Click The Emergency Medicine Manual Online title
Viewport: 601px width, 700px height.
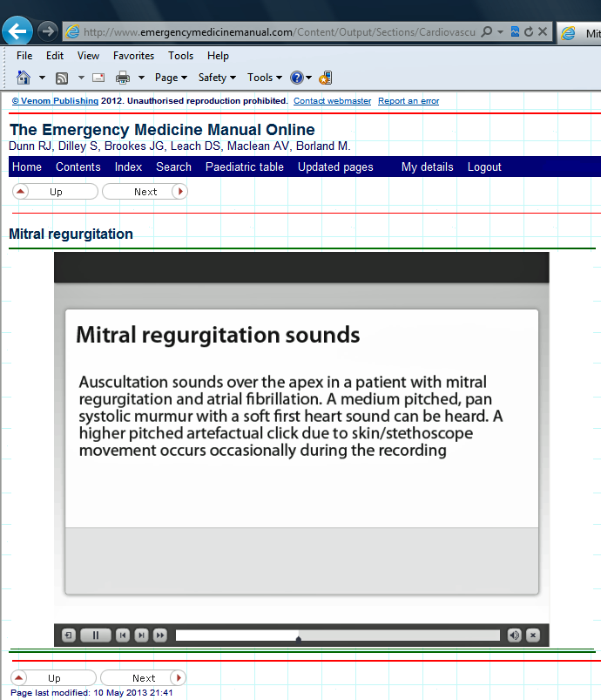click(x=162, y=130)
